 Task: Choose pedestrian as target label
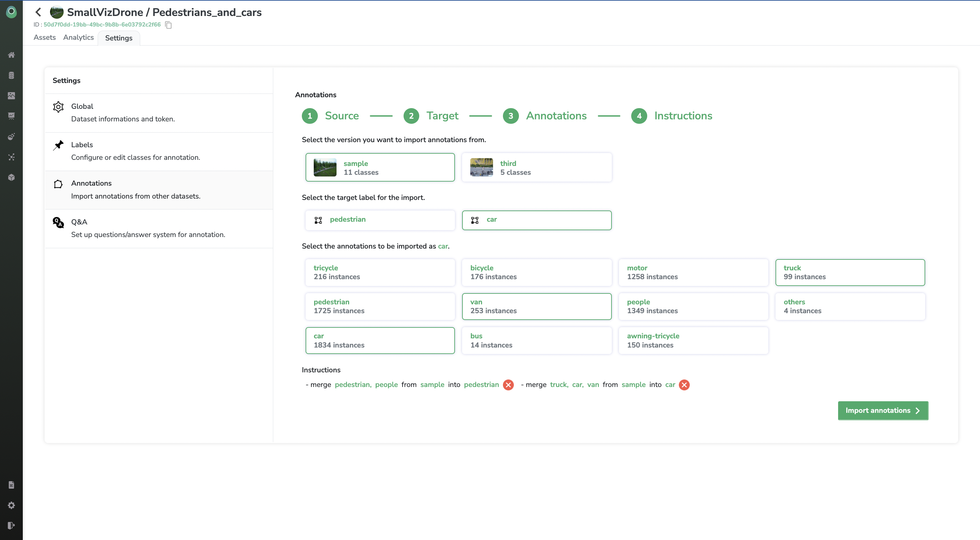[380, 220]
